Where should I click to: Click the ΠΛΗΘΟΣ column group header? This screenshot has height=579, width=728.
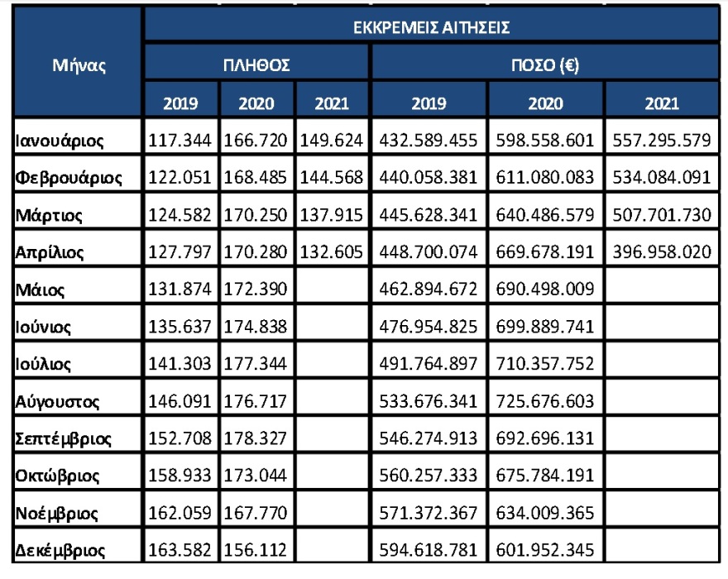point(256,65)
